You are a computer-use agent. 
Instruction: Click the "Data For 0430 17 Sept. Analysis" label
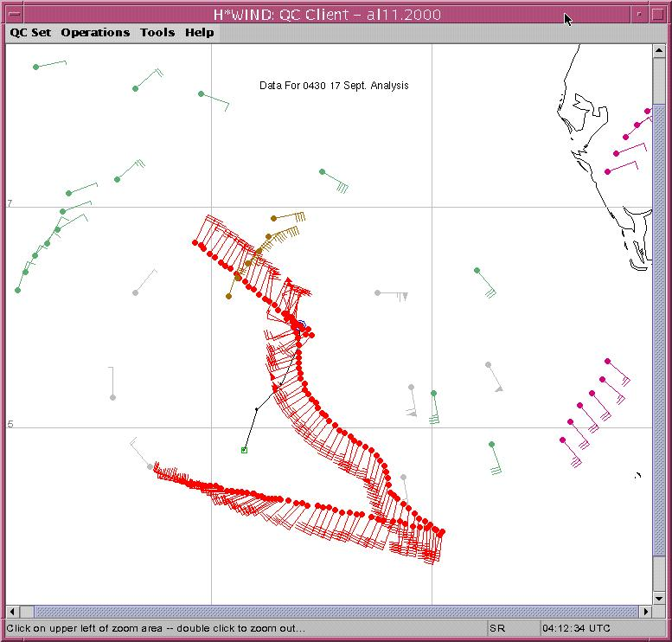coord(334,86)
